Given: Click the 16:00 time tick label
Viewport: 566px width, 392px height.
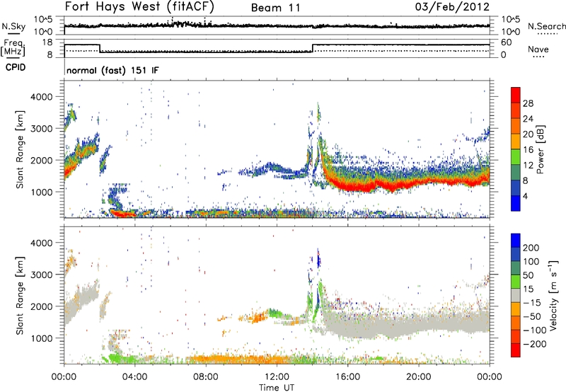Looking at the screenshot, I should (347, 377).
